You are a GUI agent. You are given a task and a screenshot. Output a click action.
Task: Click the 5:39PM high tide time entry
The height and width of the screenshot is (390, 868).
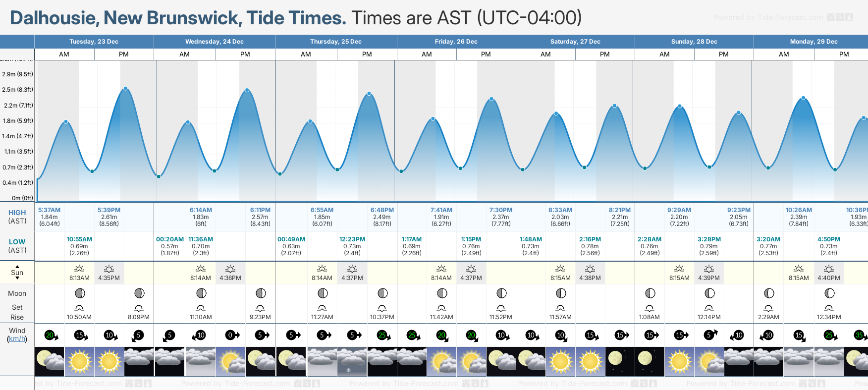109,210
